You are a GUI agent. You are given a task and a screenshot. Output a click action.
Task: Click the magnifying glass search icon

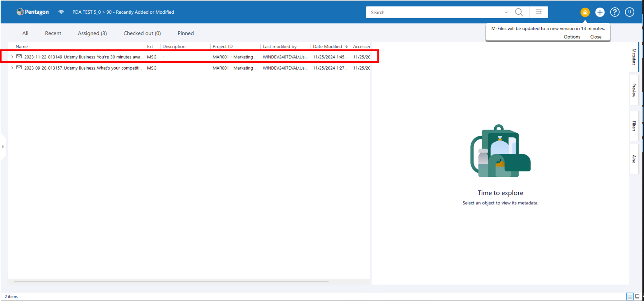519,12
